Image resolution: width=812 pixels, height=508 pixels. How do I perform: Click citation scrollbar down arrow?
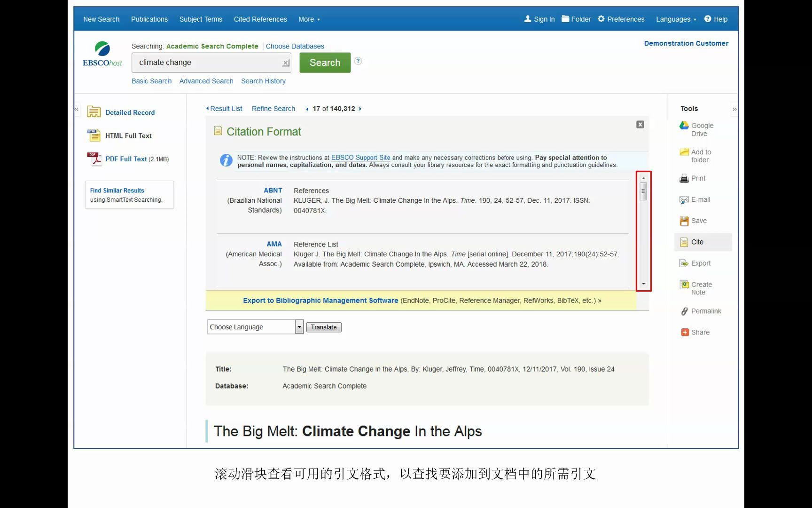pyautogui.click(x=643, y=284)
